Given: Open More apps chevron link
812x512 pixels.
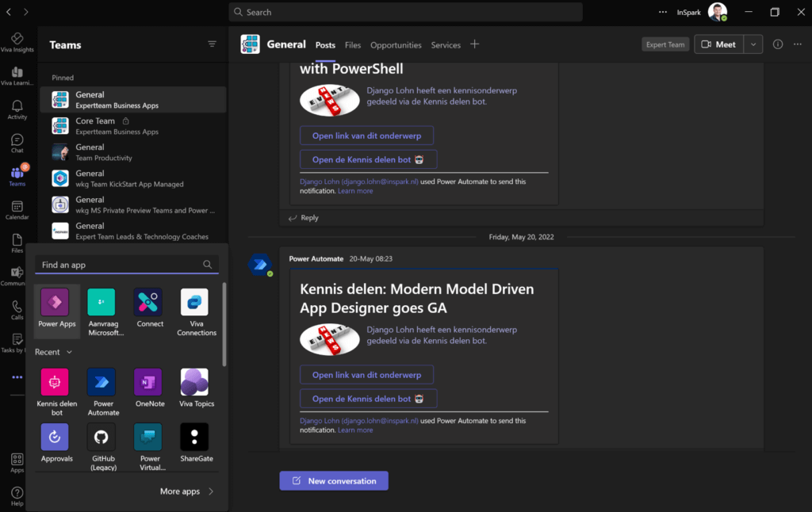Looking at the screenshot, I should click(186, 491).
